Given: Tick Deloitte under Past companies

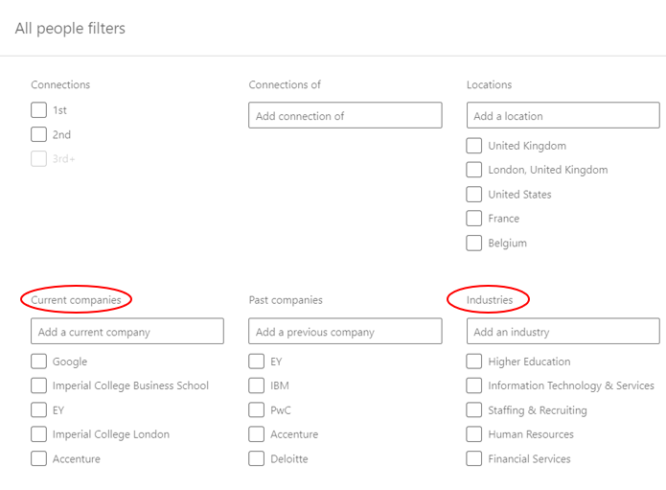Looking at the screenshot, I should 256,459.
